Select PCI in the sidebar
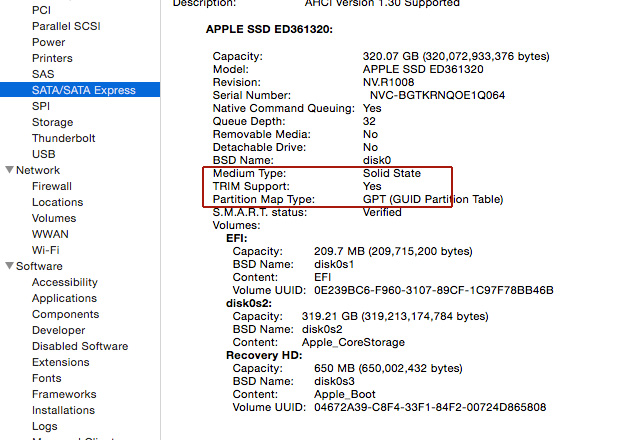This screenshot has width=634, height=440. coord(41,10)
